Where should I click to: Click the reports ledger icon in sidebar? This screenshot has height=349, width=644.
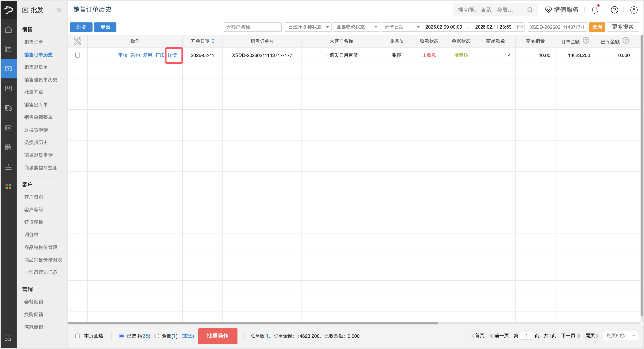click(8, 148)
